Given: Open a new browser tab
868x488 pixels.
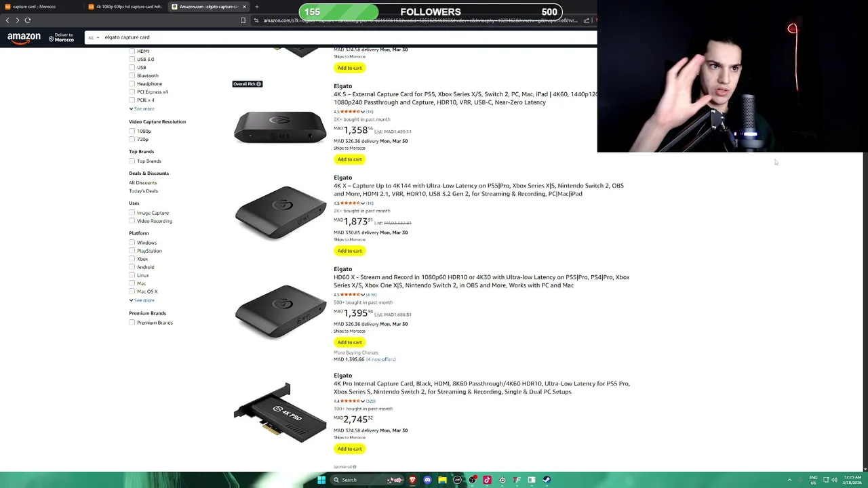Looking at the screenshot, I should tap(256, 7).
